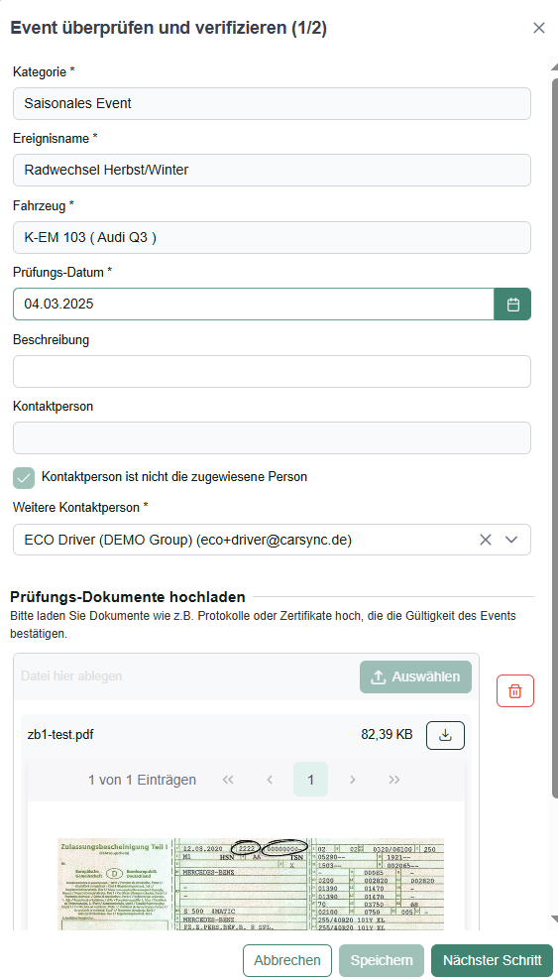The width and height of the screenshot is (558, 980).
Task: Open the Kategorie field Saisonales Event
Action: coord(273,104)
